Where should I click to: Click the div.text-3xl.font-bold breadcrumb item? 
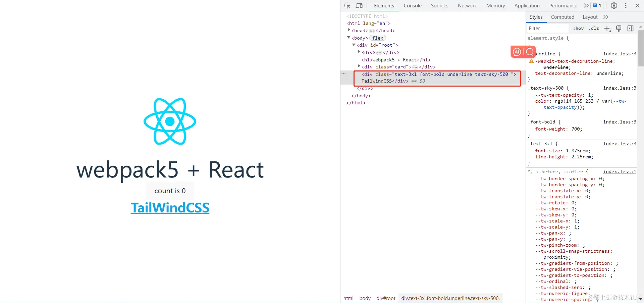click(x=450, y=298)
